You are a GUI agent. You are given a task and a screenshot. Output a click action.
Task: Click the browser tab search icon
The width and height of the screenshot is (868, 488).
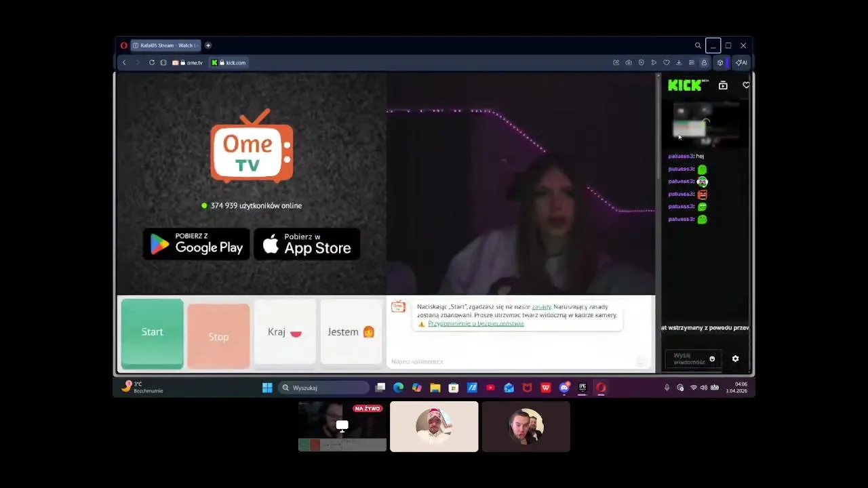698,45
